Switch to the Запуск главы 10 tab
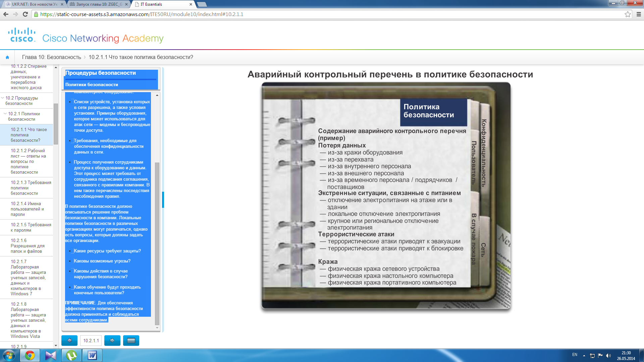The height and width of the screenshot is (362, 644). point(98,4)
